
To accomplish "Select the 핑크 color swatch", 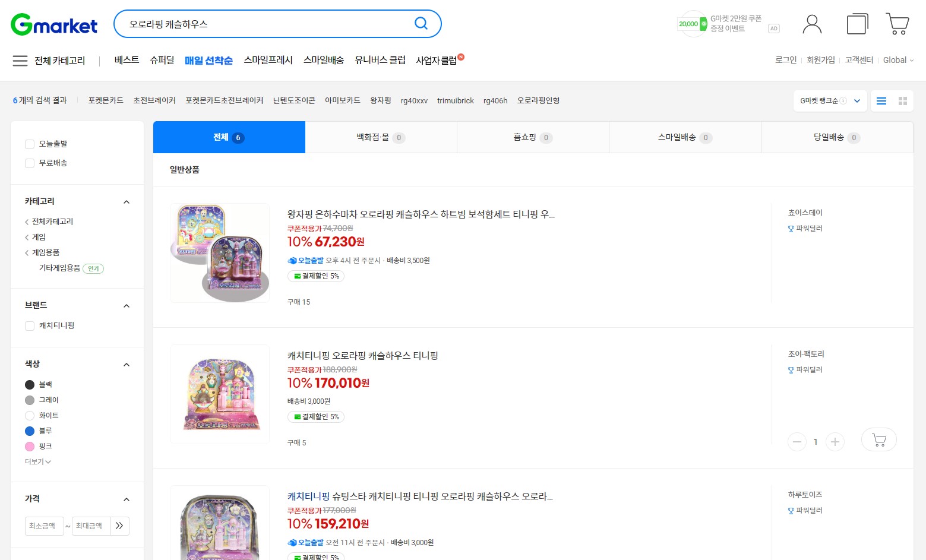I will (x=30, y=446).
